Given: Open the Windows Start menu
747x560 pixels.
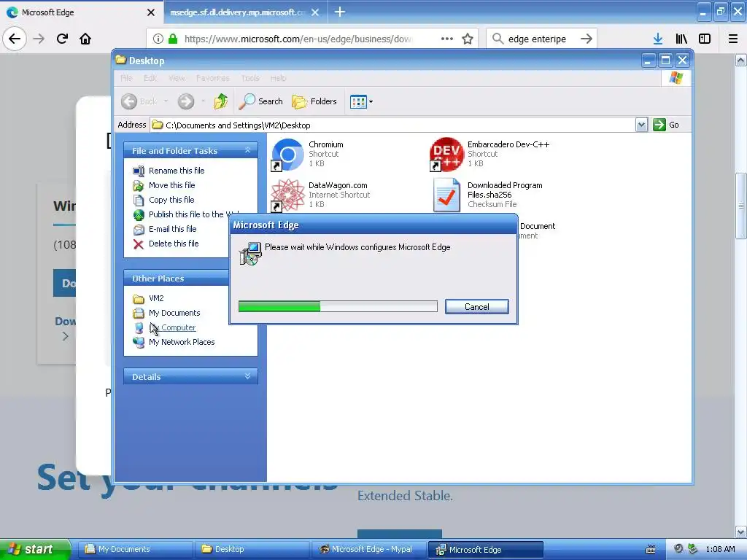Looking at the screenshot, I should [35, 549].
